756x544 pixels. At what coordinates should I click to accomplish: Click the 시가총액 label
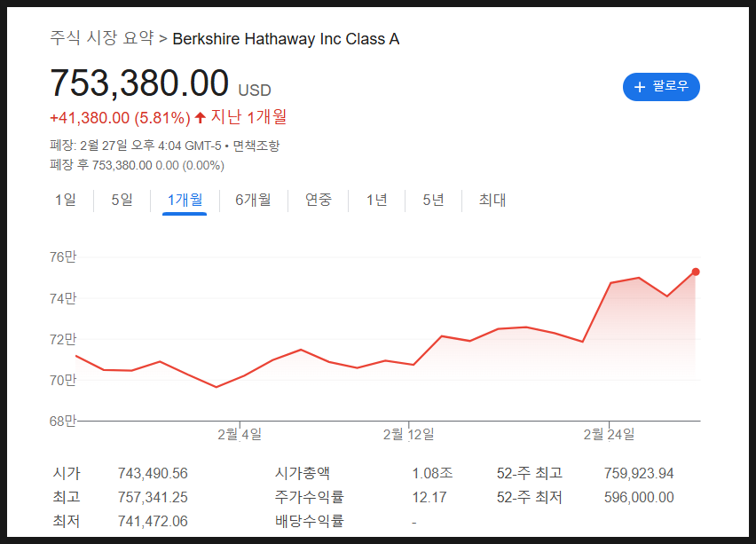click(x=303, y=473)
